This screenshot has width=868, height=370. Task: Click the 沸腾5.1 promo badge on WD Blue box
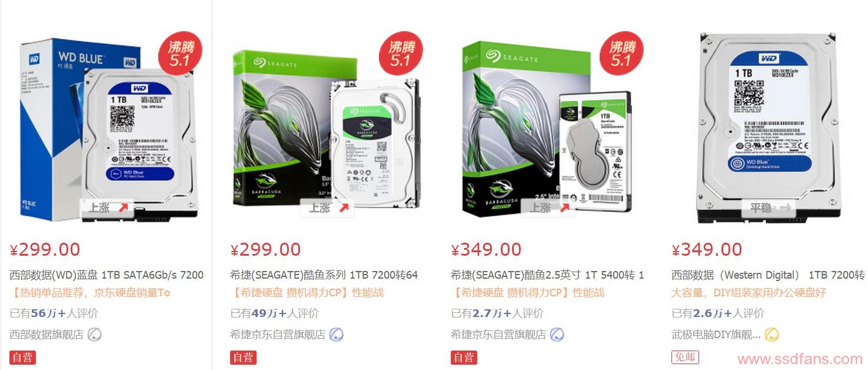point(179,53)
